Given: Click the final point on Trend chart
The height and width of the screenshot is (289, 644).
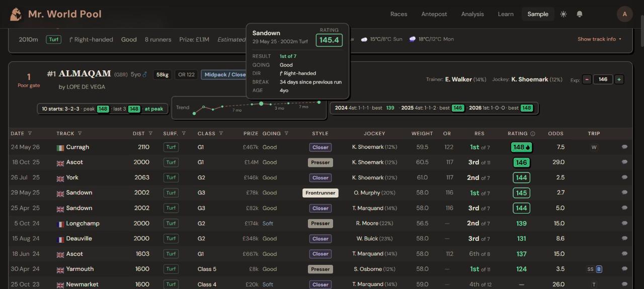Looking at the screenshot, I should click(x=319, y=102).
